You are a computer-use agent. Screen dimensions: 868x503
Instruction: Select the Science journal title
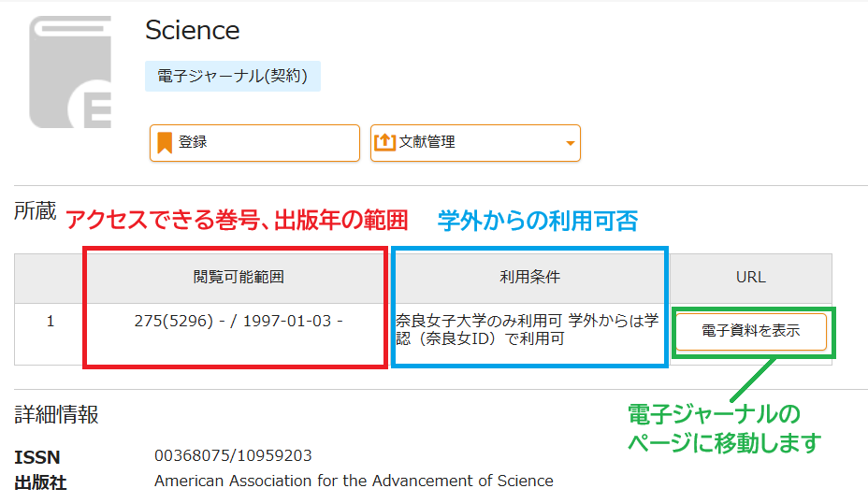193,31
